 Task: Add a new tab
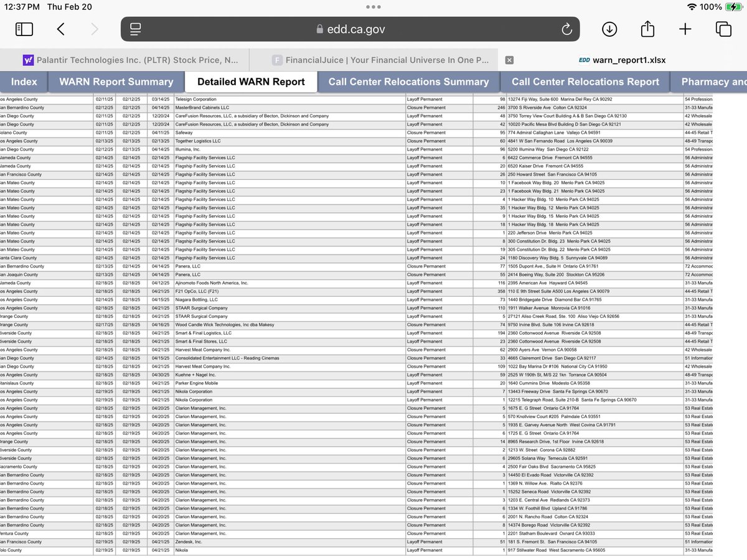685,29
